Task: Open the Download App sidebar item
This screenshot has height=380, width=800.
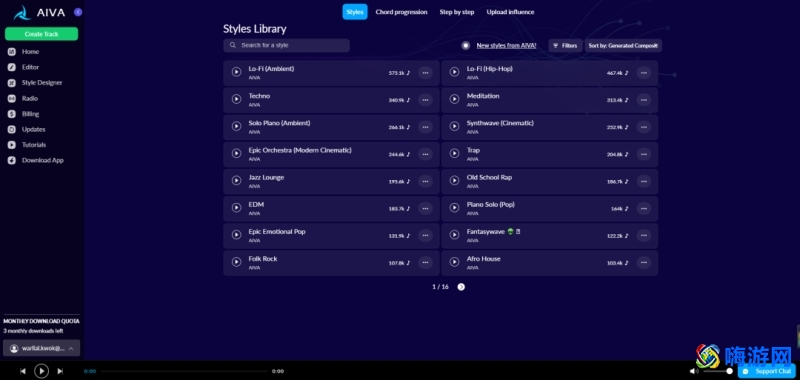Action: [36, 160]
